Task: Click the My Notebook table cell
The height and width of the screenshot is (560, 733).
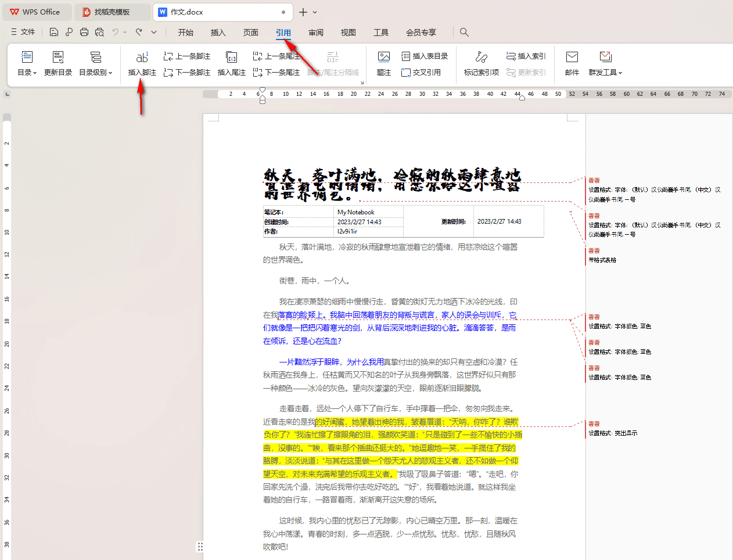Action: coord(368,212)
